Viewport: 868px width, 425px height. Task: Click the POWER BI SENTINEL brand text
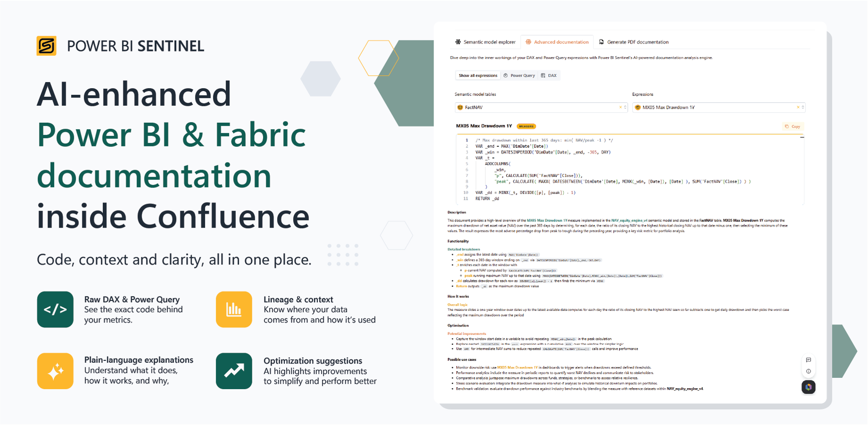(136, 46)
